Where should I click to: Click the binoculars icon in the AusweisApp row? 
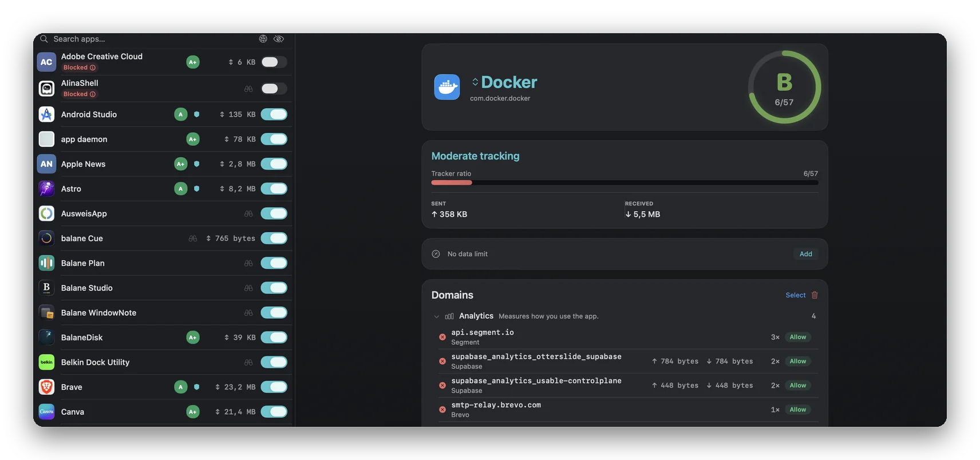[248, 213]
